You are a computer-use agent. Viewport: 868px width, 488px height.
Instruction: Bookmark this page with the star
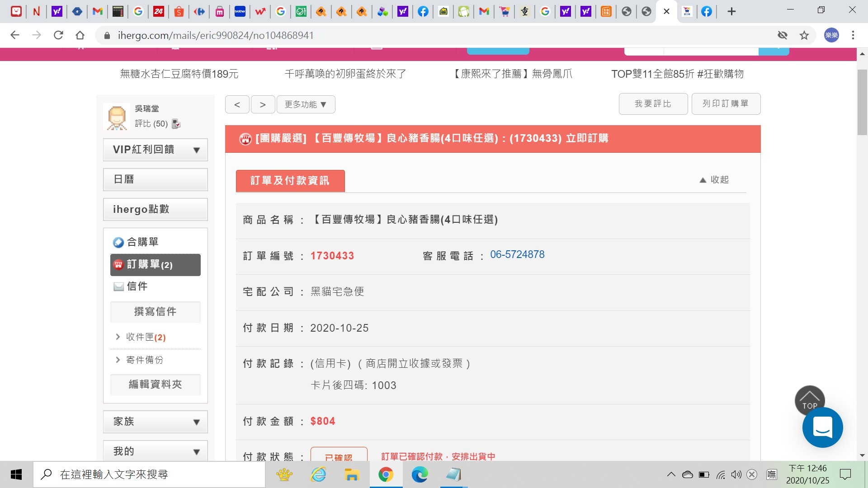(x=804, y=35)
